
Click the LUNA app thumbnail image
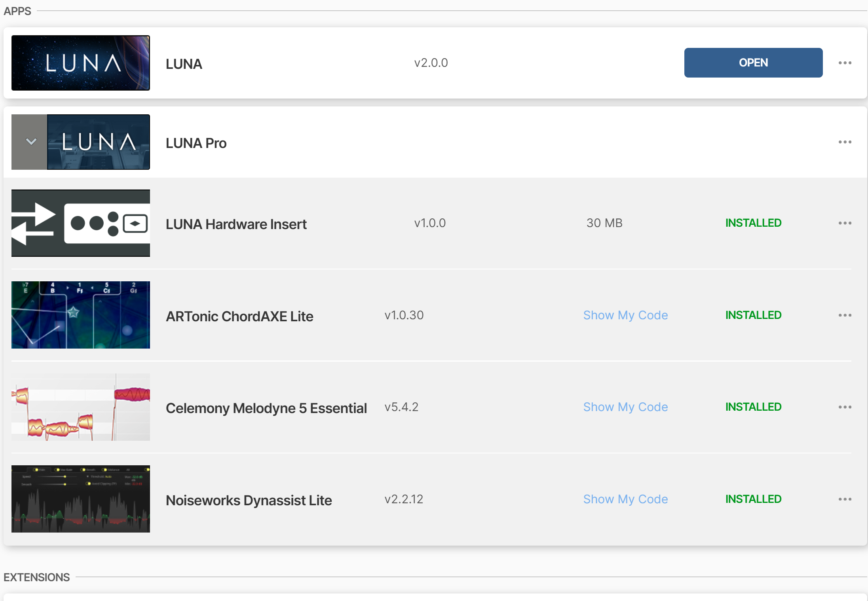pos(81,63)
